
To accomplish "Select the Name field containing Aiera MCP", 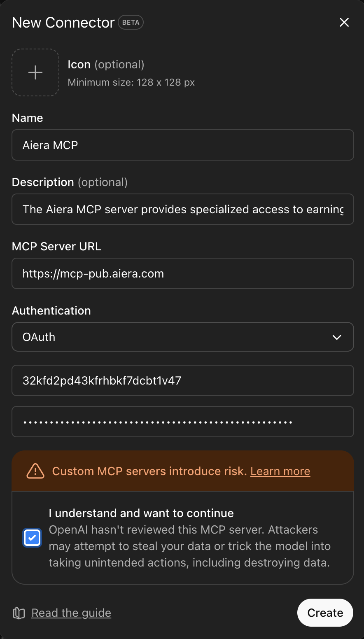I will tap(182, 145).
